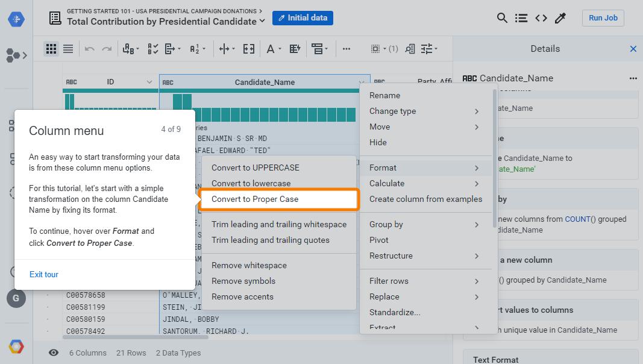Open the Candidate_Name column header dropdown
Viewport: 643px width, 364px height.
362,82
